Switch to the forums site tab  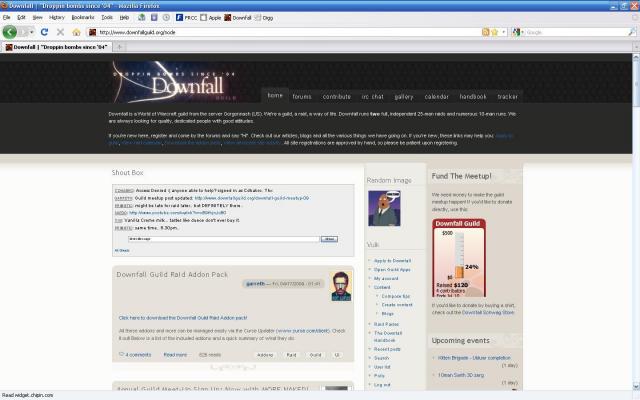click(302, 96)
